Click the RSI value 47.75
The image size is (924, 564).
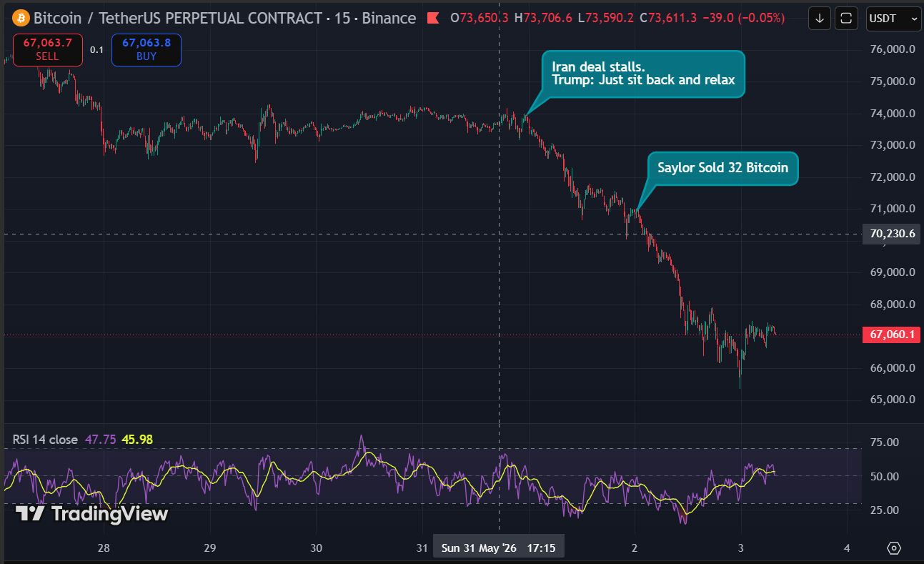(x=100, y=440)
